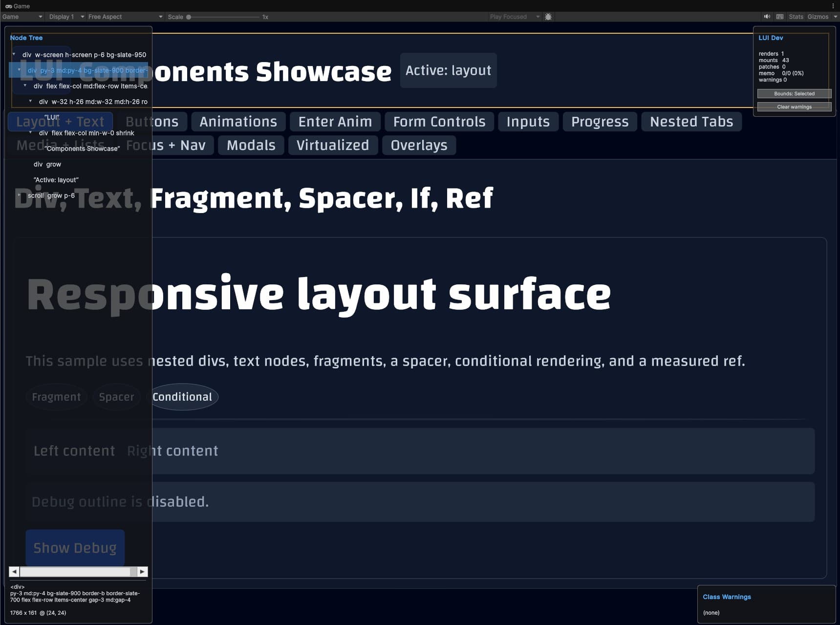Collapse the 'div w-screen h-screen' tree node

pos(14,54)
